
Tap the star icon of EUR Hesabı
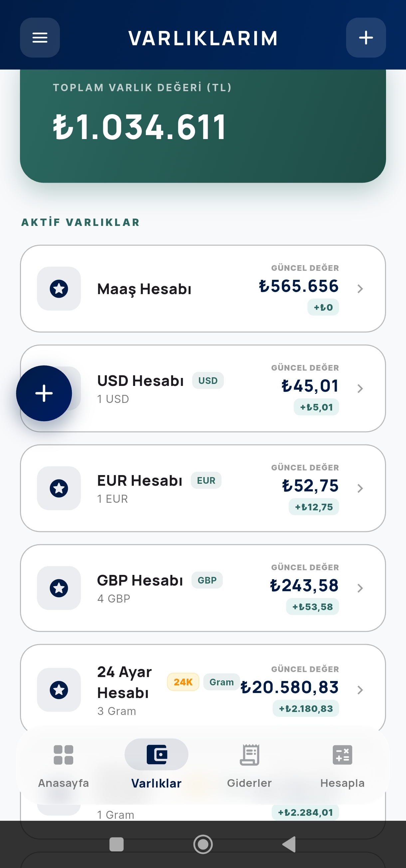click(59, 488)
